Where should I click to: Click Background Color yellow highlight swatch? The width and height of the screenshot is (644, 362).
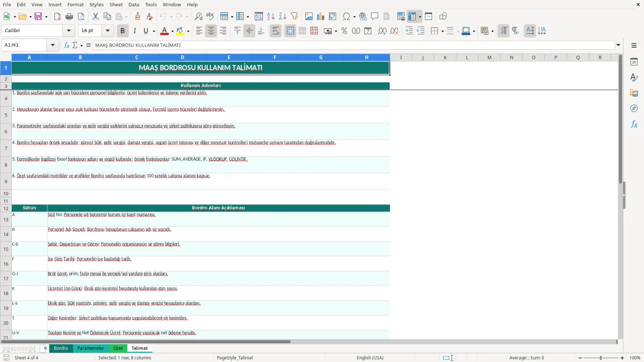pos(180,31)
